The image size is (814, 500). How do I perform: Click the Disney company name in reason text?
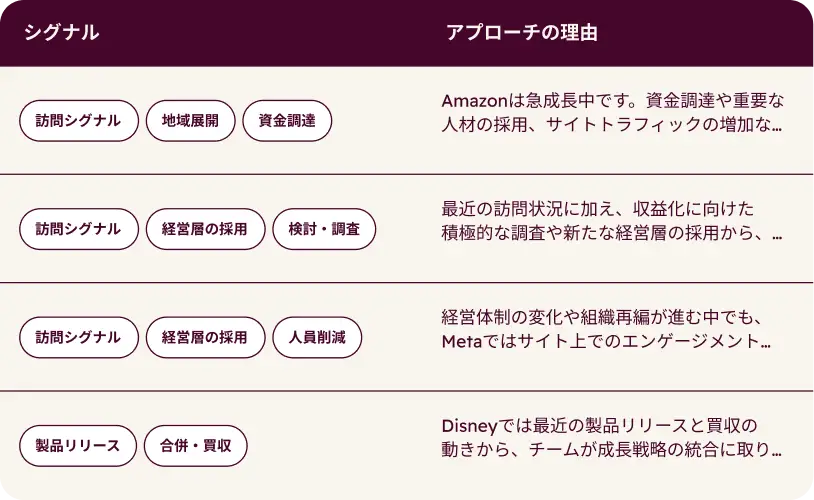(x=470, y=425)
